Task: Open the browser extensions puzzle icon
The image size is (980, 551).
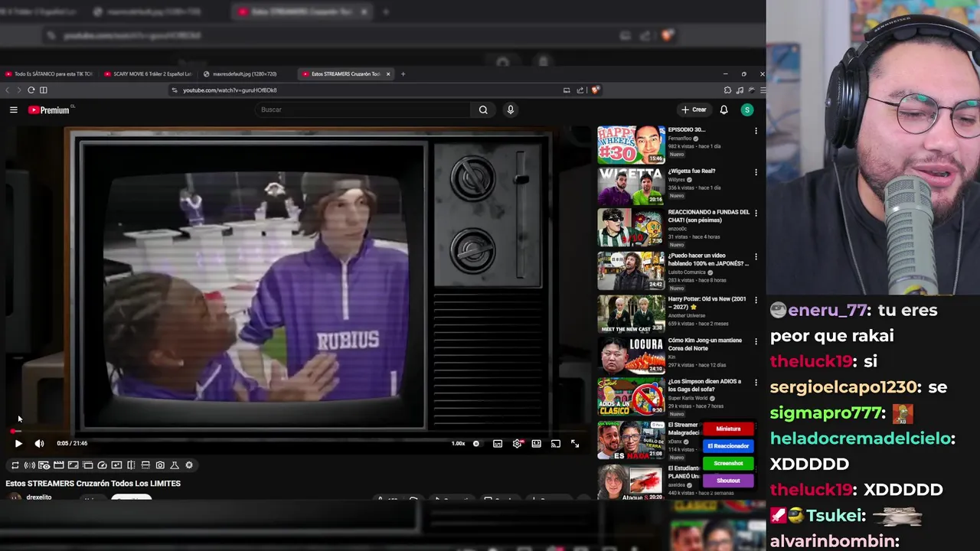Action: (x=727, y=90)
